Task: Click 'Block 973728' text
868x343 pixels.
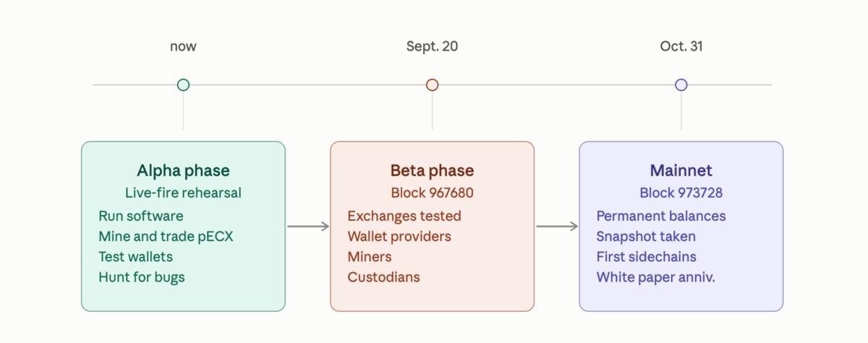Action: coord(681,193)
